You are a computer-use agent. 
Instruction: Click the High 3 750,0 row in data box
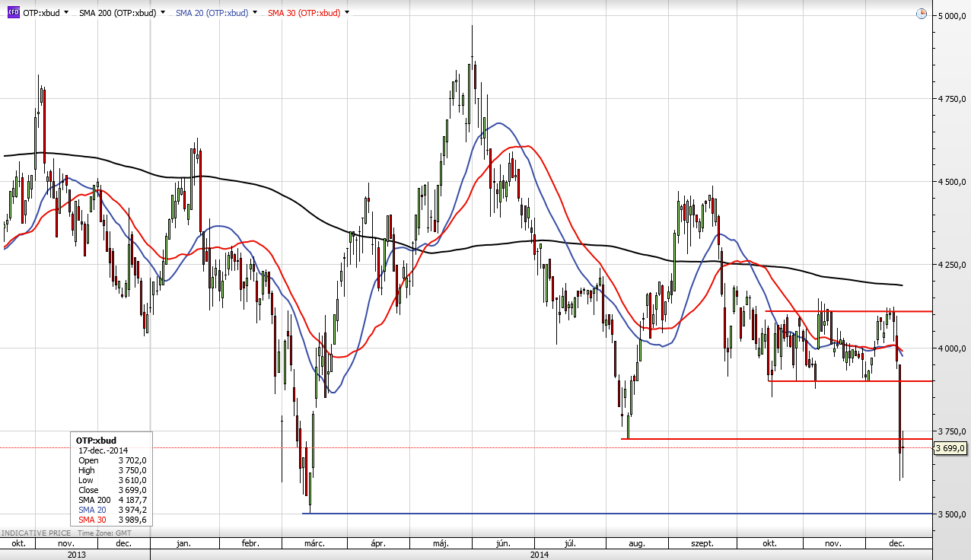coord(113,470)
